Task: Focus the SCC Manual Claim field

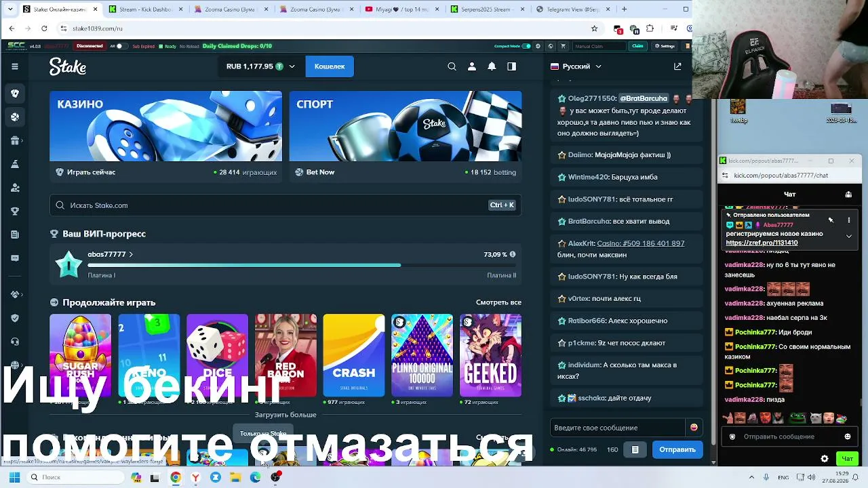Action: coord(599,46)
